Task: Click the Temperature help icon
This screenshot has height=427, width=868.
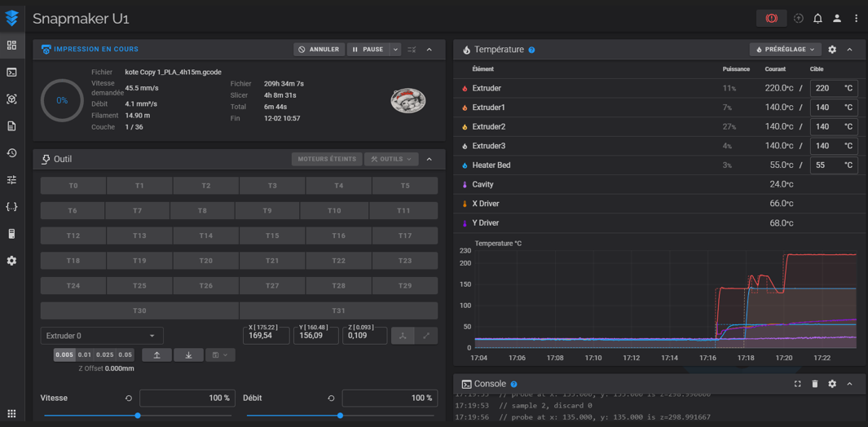Action: pyautogui.click(x=531, y=50)
